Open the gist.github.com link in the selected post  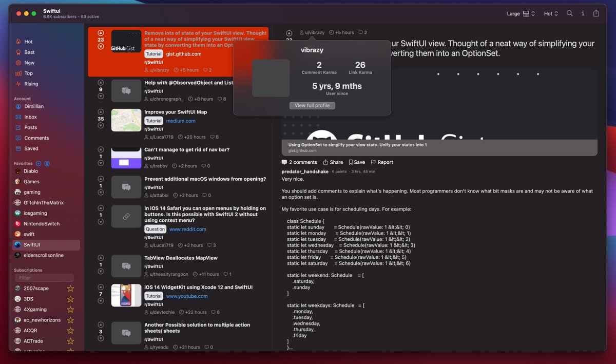184,54
